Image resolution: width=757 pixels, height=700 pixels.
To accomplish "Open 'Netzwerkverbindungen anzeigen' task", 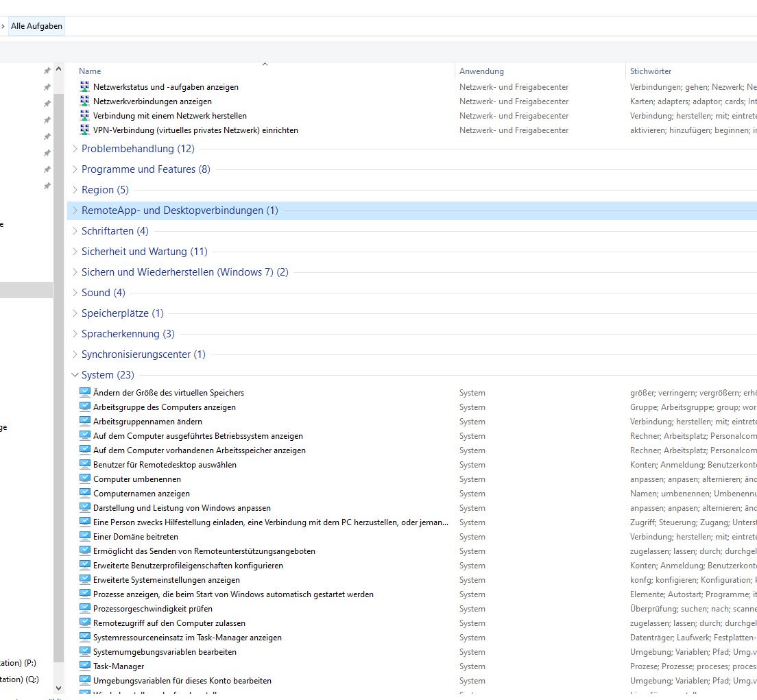I will point(152,101).
